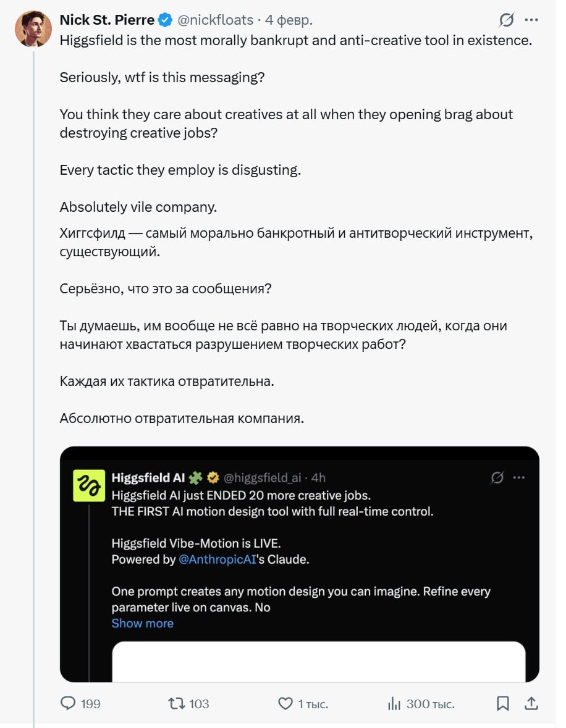Open the quoted post's white media preview
Image resolution: width=566 pixels, height=728 pixels.
click(318, 661)
